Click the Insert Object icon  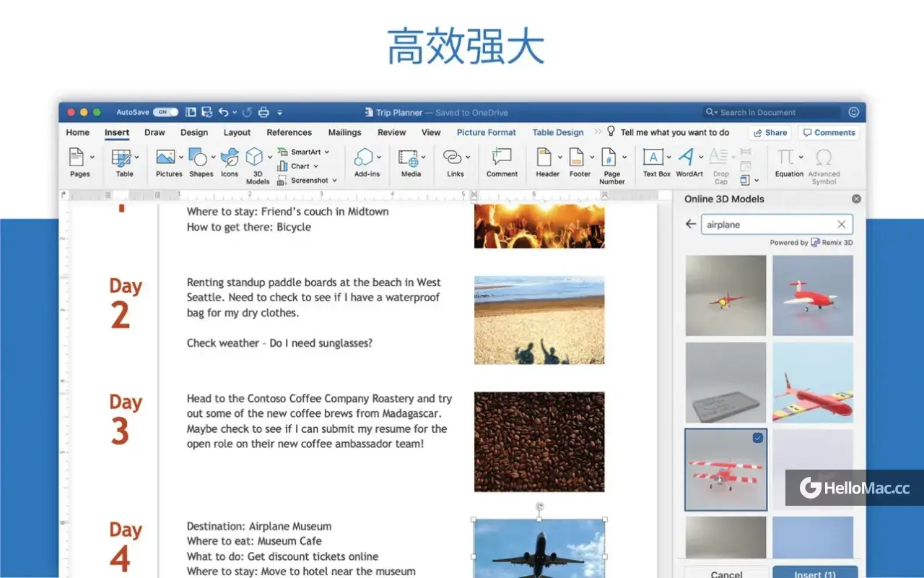pyautogui.click(x=745, y=180)
